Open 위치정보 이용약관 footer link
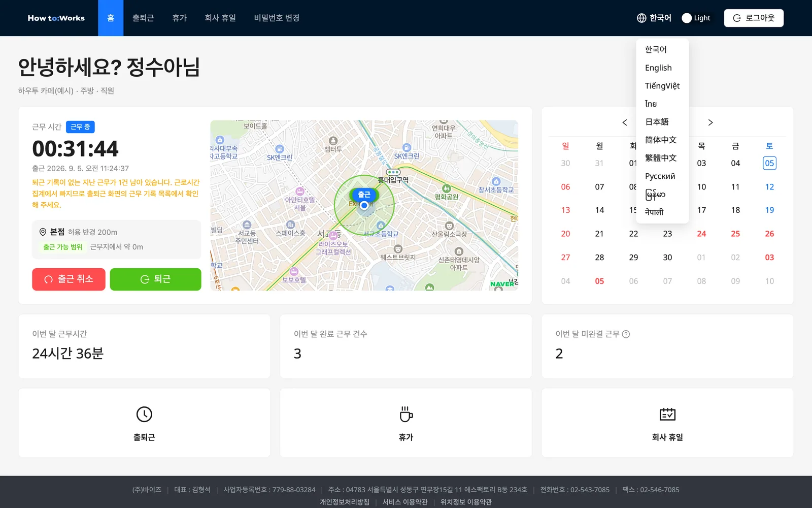 coord(466,502)
